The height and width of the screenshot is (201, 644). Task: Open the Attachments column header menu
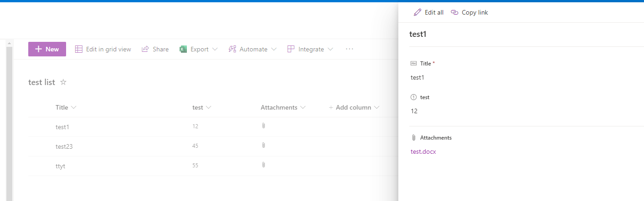[283, 108]
